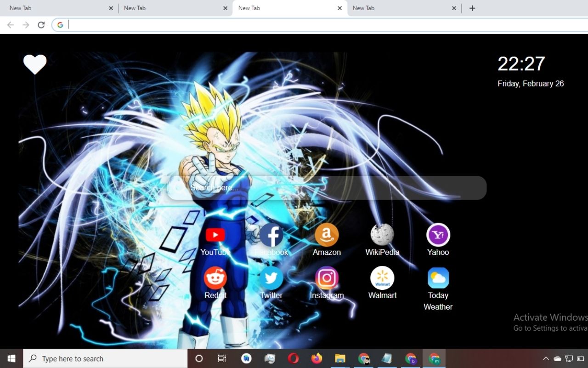The image size is (588, 368).
Task: Open the Amazon shortcut
Action: (x=327, y=240)
